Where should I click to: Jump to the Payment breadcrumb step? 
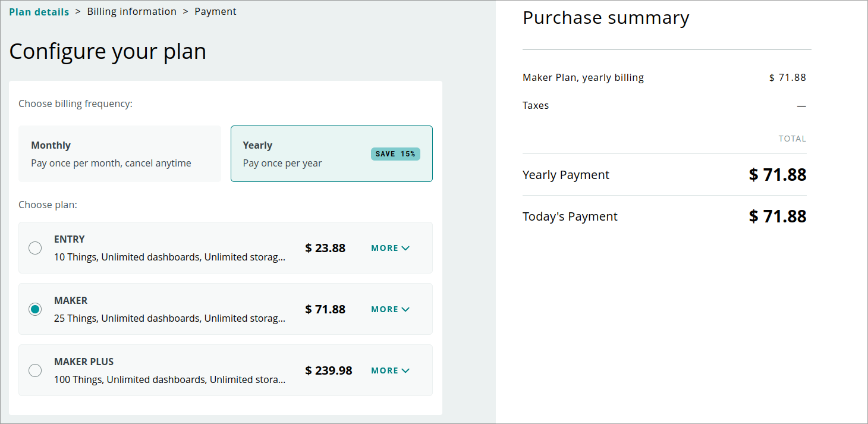(x=215, y=12)
